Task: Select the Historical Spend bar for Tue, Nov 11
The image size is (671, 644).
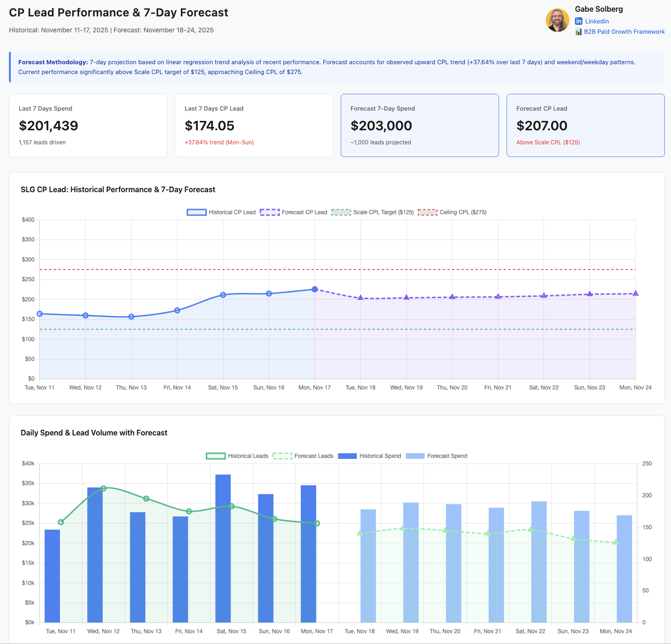Action: (x=52, y=576)
